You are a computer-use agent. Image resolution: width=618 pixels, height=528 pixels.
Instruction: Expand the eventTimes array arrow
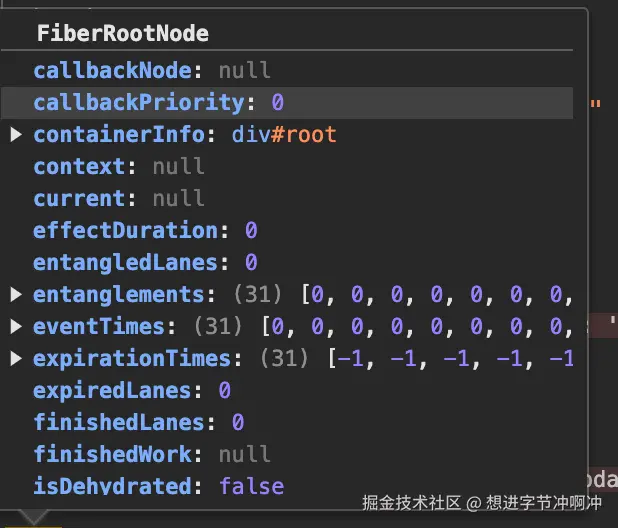click(16, 327)
